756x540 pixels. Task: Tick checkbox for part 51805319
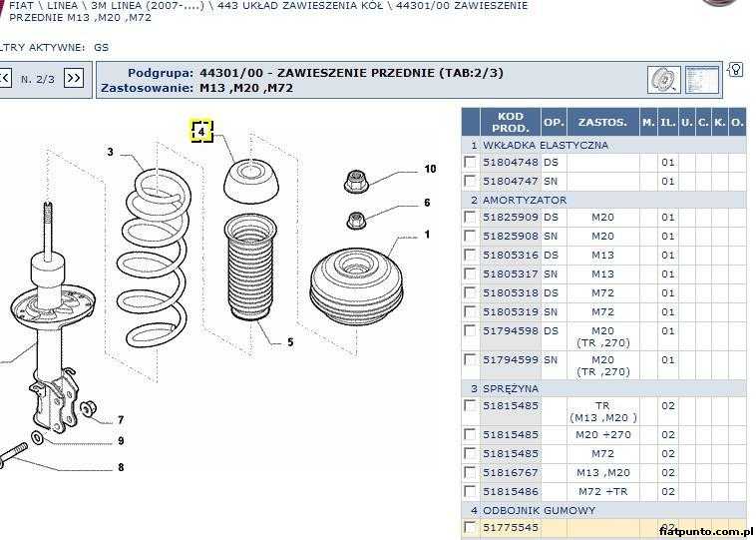pyautogui.click(x=470, y=311)
